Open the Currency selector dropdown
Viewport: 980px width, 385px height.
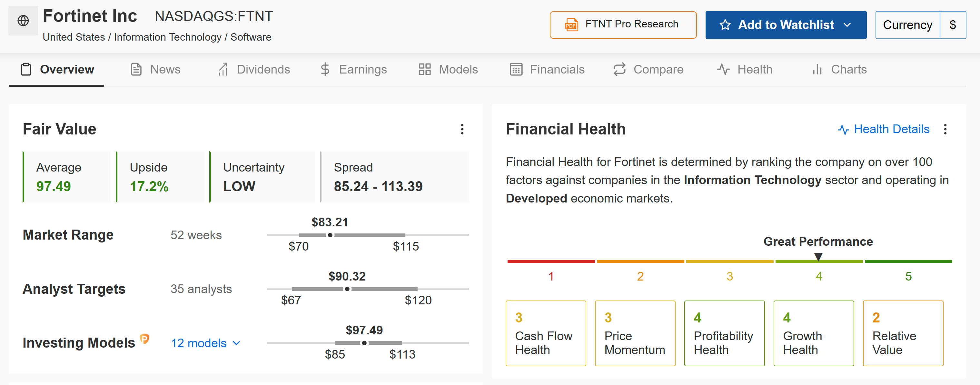(920, 25)
